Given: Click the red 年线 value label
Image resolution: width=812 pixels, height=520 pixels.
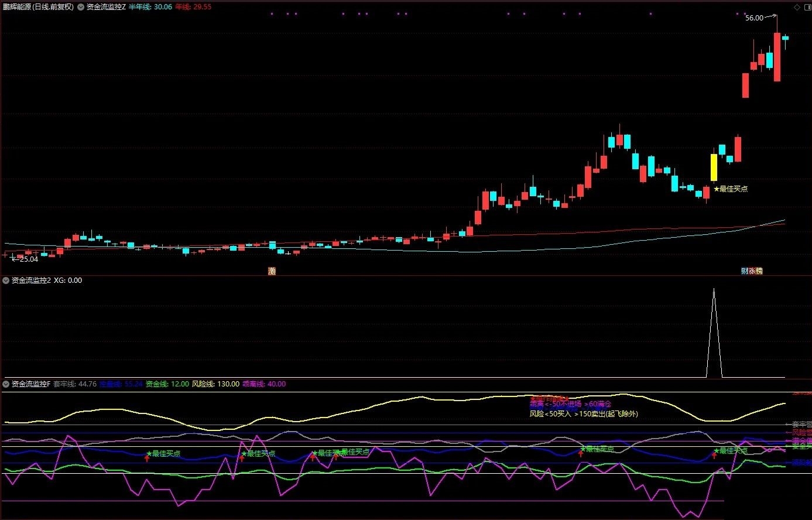Looking at the screenshot, I should [x=193, y=7].
